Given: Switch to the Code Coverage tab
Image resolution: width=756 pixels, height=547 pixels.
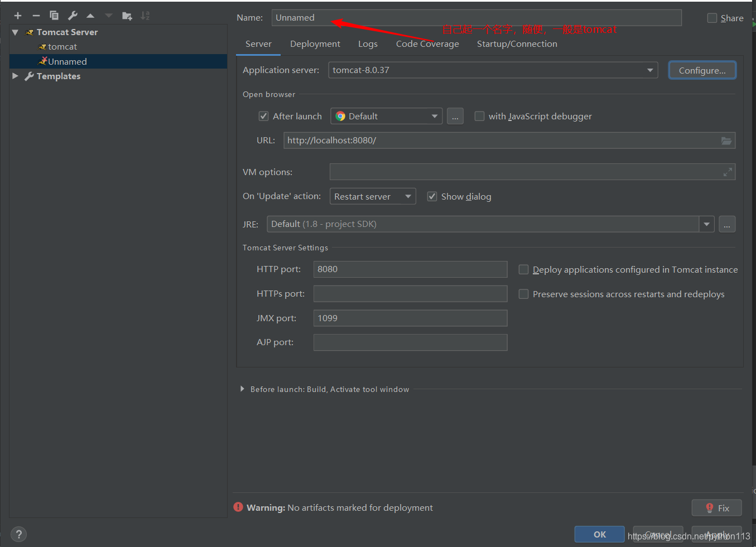Looking at the screenshot, I should click(427, 44).
